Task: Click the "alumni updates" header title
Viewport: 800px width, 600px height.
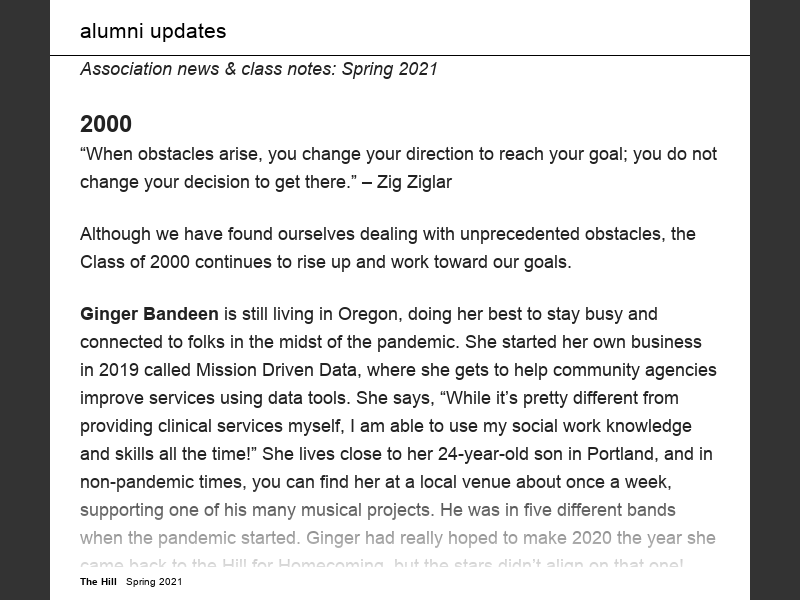Action: (x=153, y=31)
